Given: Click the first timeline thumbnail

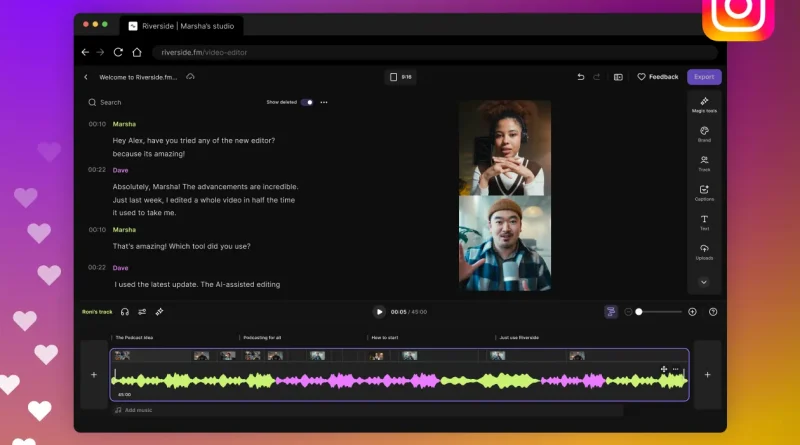Looking at the screenshot, I should 122,356.
